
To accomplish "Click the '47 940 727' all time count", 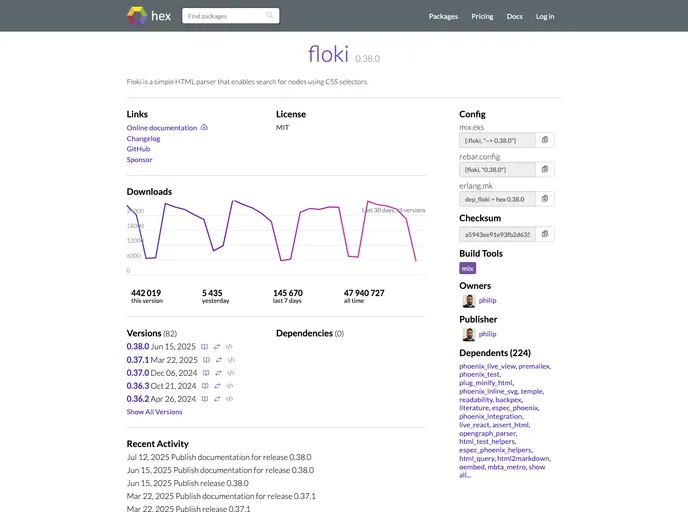I will (364, 293).
